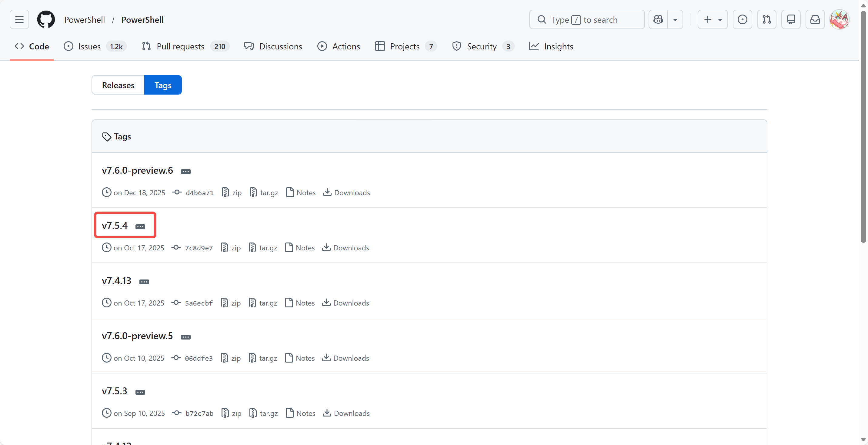Screen dimensions: 868x445
Task: Open the issues shortcut icon in header
Action: pyautogui.click(x=742, y=20)
